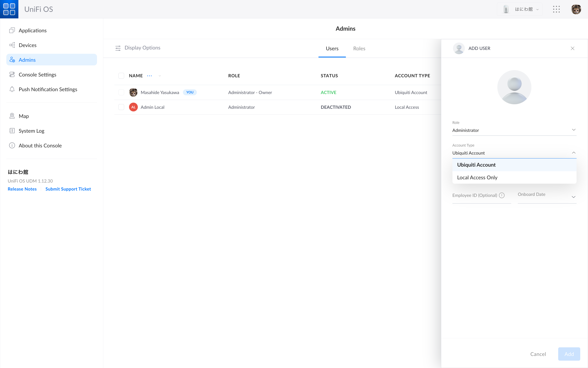Click the DEACTIVATED status text
588x368 pixels.
coord(336,107)
